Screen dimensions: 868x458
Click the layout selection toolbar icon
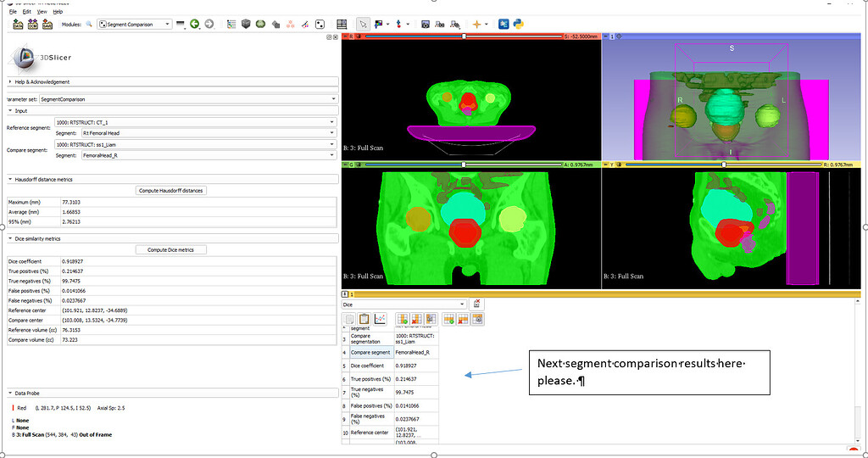coord(342,25)
